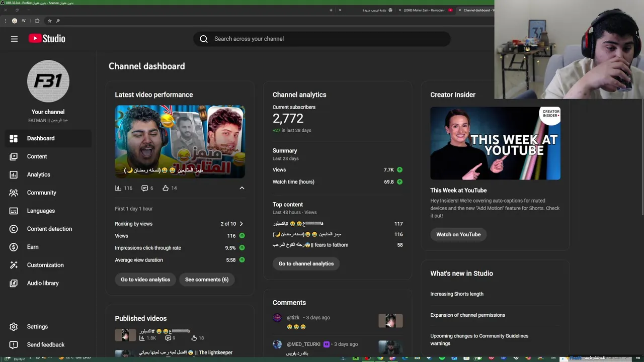Open The lightkeeper published video title
This screenshot has height=362, width=644.
tap(186, 353)
